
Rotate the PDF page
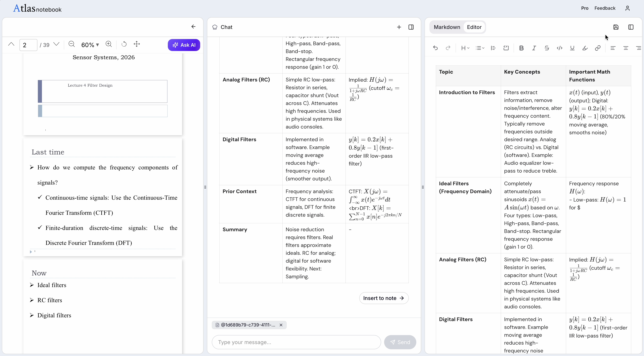(124, 44)
